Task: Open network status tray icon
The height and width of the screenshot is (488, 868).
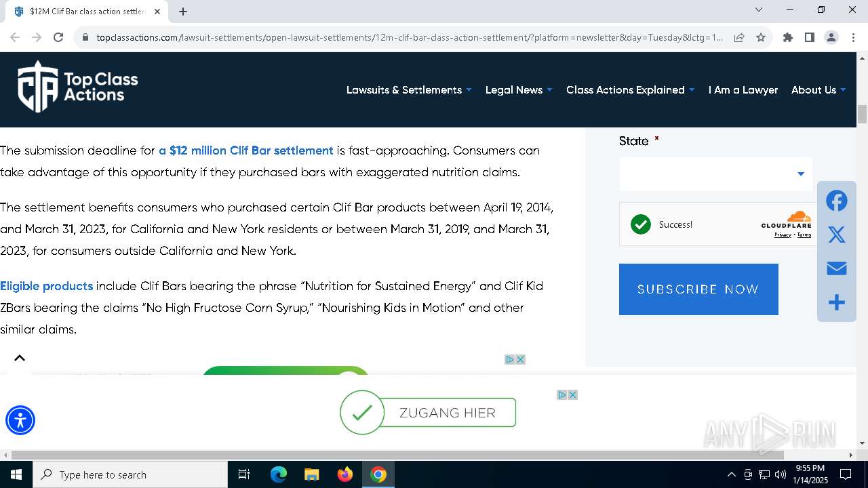Action: 764,474
